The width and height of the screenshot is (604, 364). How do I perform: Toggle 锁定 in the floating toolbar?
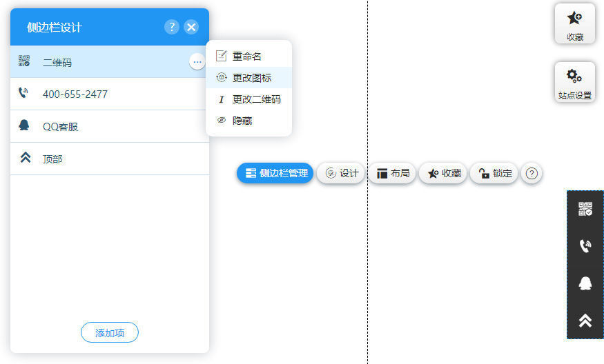[494, 173]
